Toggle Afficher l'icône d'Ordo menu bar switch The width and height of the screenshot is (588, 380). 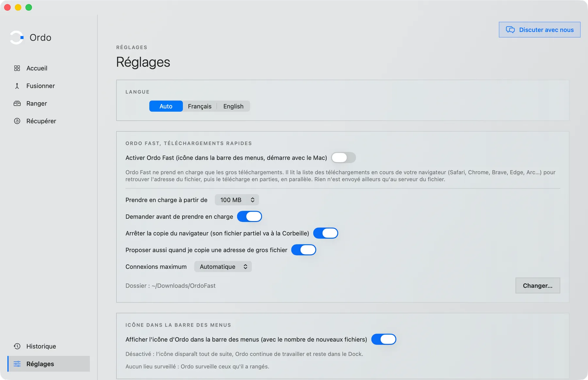(x=384, y=339)
